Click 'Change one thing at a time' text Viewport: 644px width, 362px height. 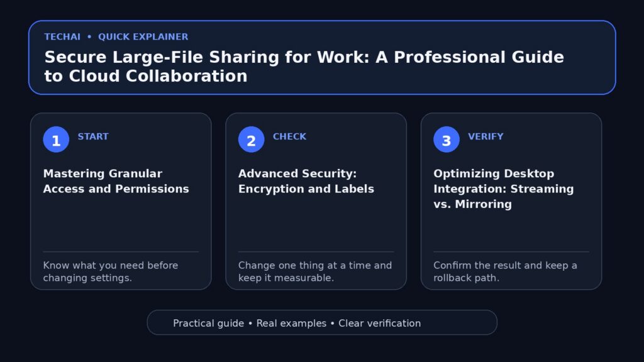pos(315,271)
